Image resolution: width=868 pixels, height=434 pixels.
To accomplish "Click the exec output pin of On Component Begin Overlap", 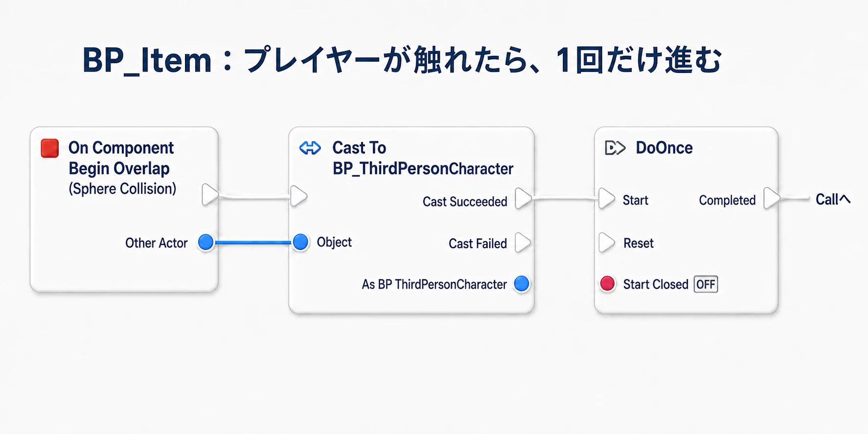I will tap(210, 195).
